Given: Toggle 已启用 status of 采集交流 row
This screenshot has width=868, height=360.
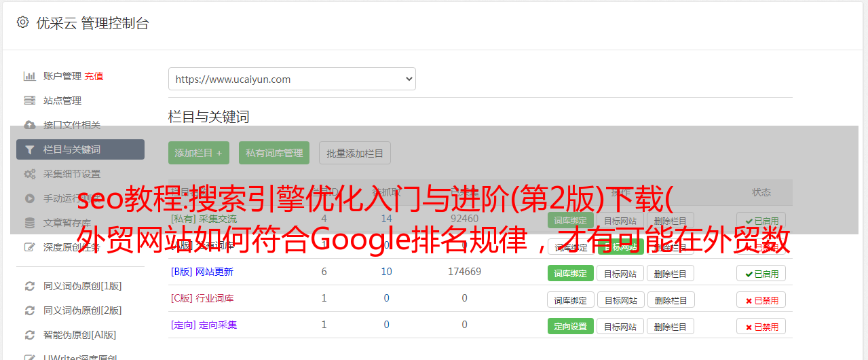Looking at the screenshot, I should (761, 221).
